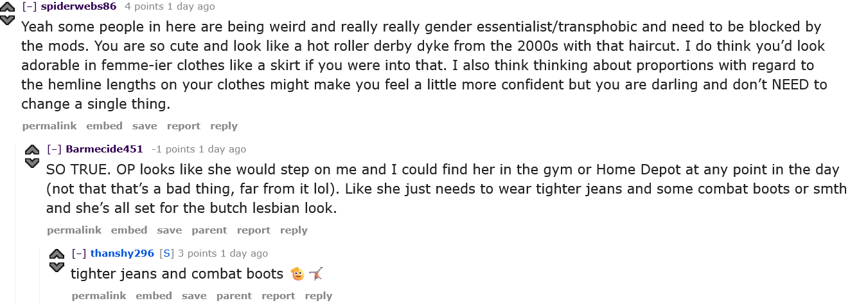Viewport: 868px width, 303px height.
Task: Upvote the spiderwebs86 comment
Action: point(7,7)
